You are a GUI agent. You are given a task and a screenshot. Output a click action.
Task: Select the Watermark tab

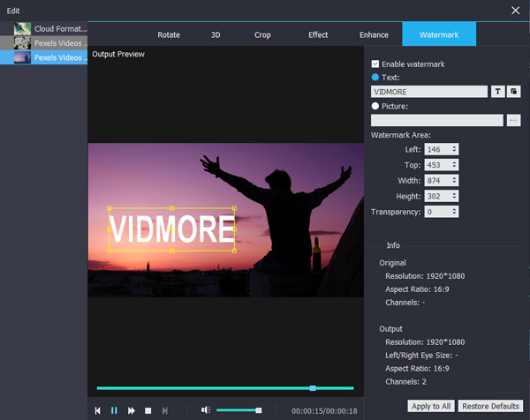coord(439,34)
